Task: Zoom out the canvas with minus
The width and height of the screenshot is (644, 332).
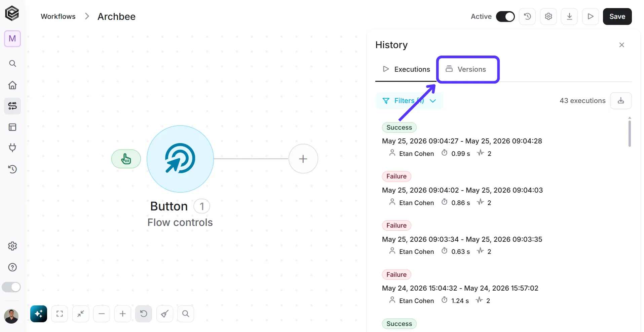Action: click(x=102, y=314)
